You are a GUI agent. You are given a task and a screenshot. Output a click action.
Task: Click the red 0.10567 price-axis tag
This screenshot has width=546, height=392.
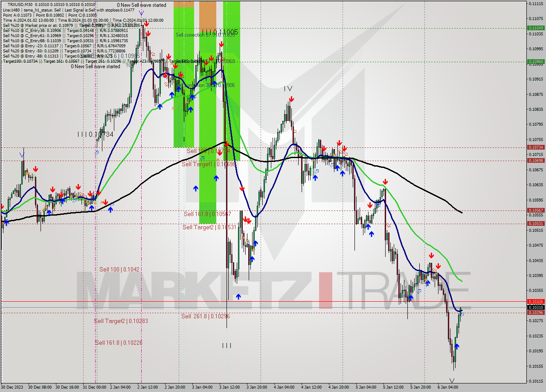click(536, 210)
